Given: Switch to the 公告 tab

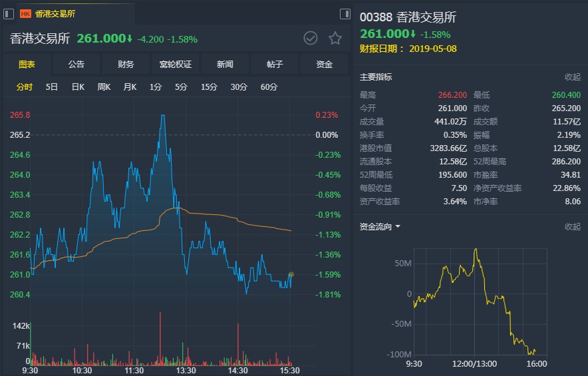Looking at the screenshot, I should [76, 65].
